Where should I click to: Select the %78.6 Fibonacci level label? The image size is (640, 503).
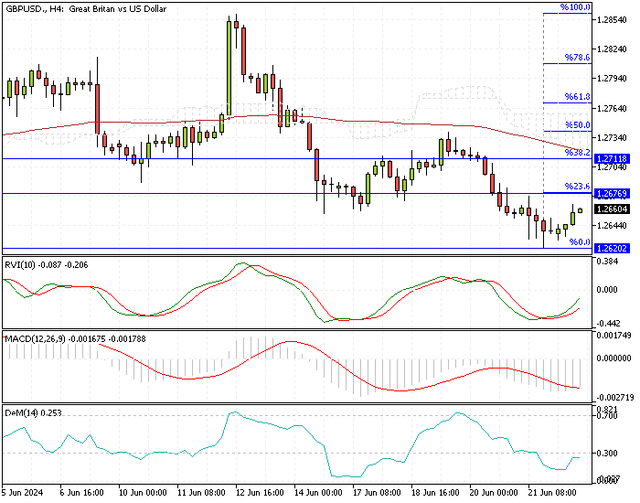pyautogui.click(x=578, y=58)
